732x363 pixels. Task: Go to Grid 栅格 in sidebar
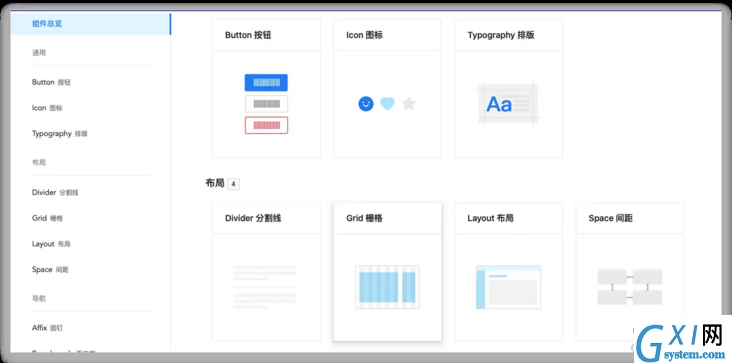[x=47, y=218]
